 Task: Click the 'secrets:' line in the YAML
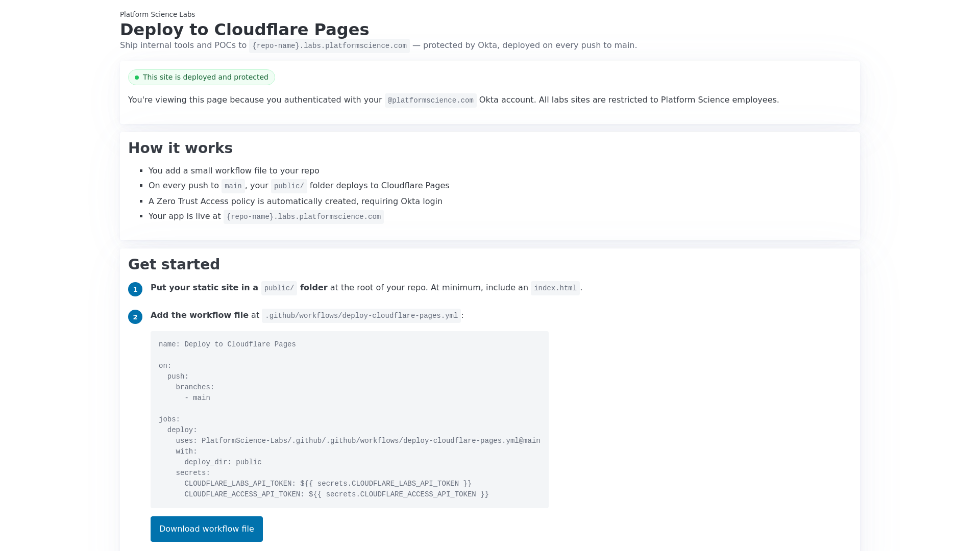[193, 473]
